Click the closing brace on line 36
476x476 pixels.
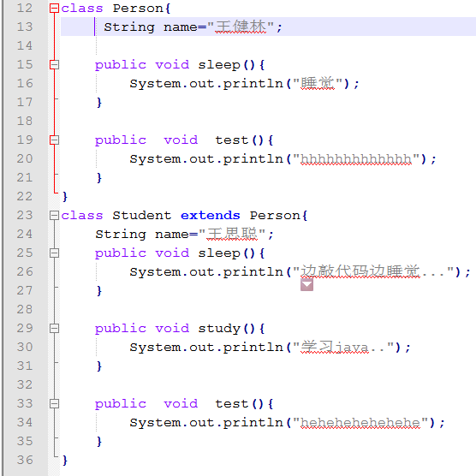[65, 461]
